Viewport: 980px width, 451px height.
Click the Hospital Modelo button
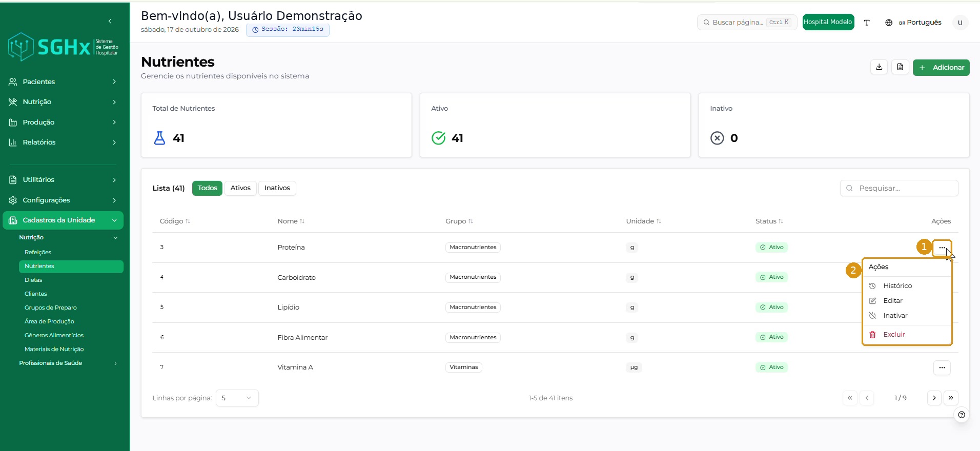[x=828, y=22]
